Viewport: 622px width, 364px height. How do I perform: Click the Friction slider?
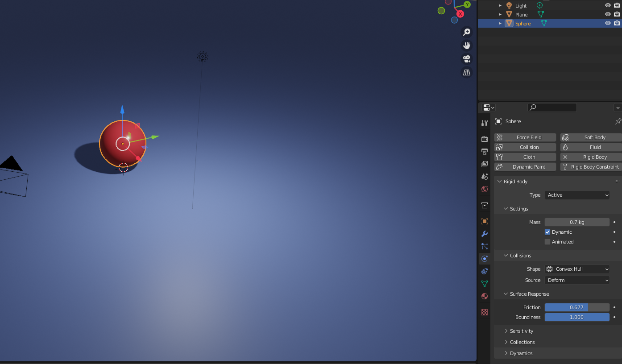pyautogui.click(x=576, y=307)
